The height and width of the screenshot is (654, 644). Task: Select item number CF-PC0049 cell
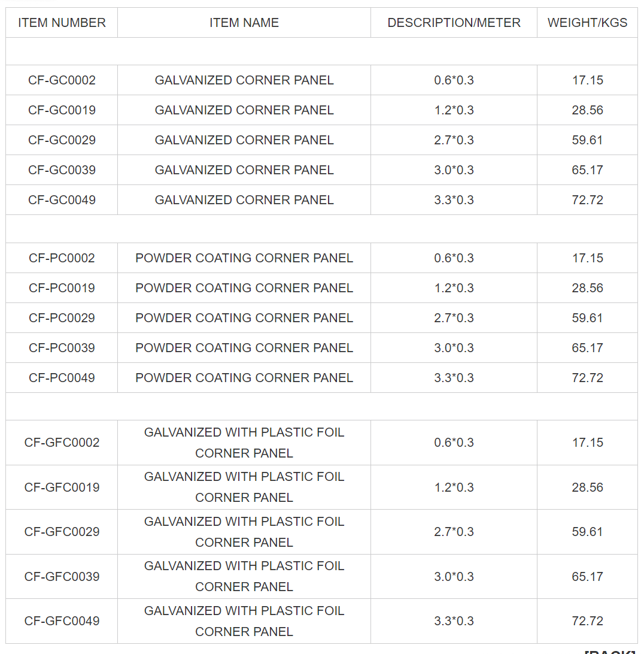pyautogui.click(x=62, y=378)
